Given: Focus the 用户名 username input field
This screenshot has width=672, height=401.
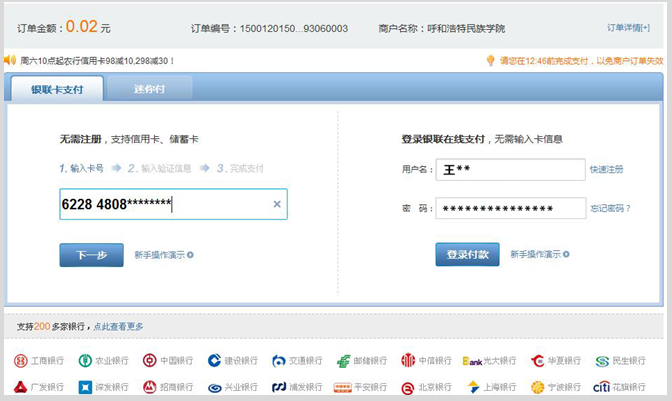Looking at the screenshot, I should click(x=510, y=170).
